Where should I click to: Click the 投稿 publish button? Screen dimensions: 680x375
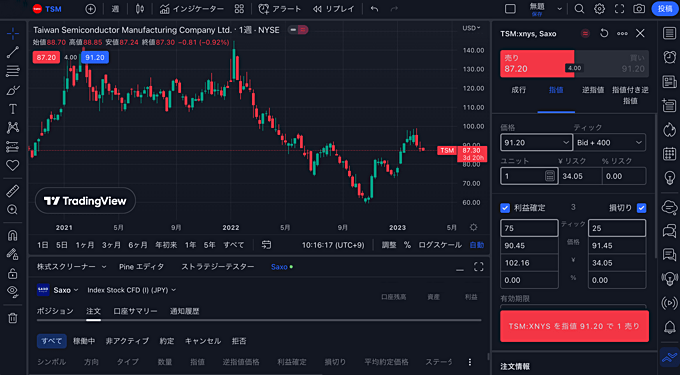(665, 9)
